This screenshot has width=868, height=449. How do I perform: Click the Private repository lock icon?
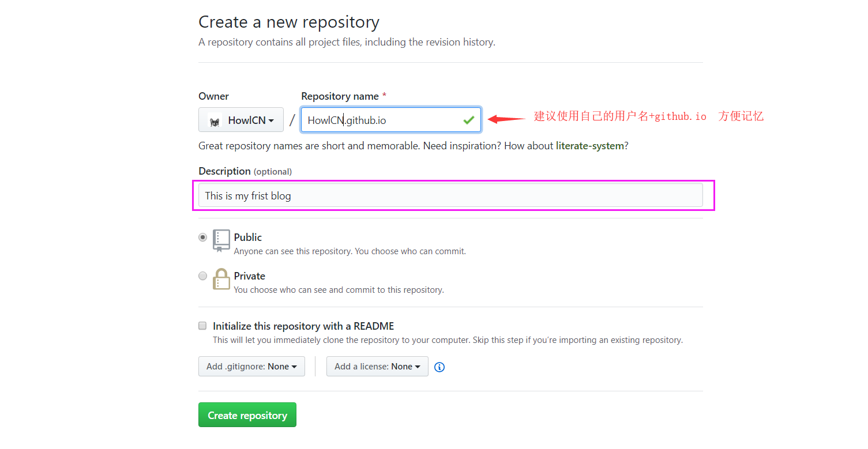tap(221, 279)
